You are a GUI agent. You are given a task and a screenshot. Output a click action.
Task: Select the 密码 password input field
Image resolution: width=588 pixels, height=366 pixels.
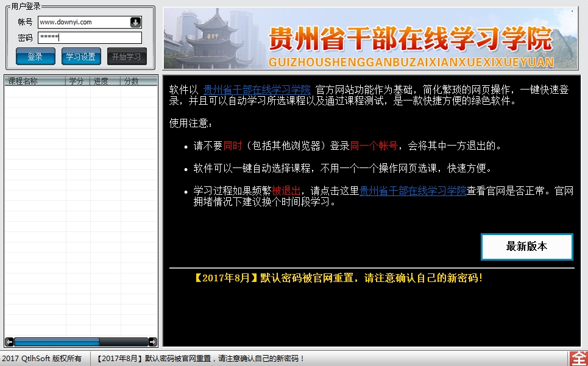point(88,38)
